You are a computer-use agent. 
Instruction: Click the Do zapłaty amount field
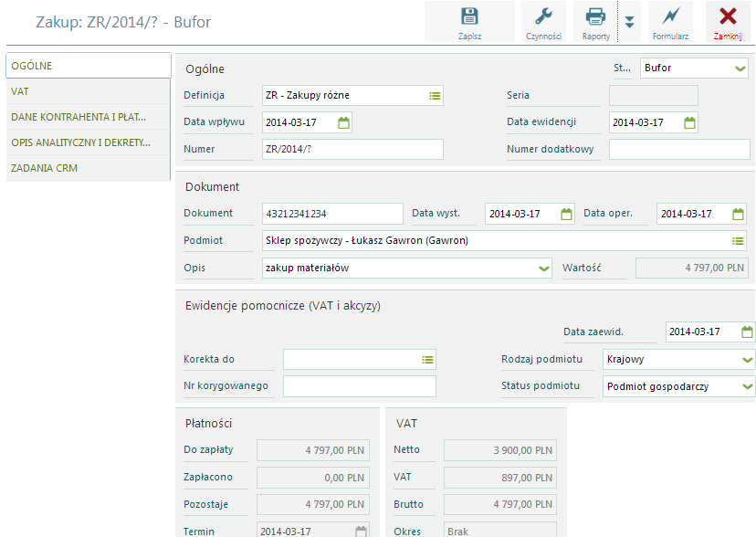313,450
